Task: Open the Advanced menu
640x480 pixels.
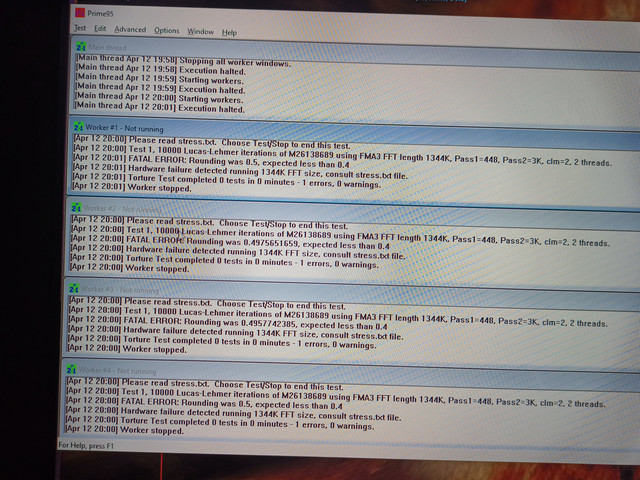Action: tap(130, 31)
